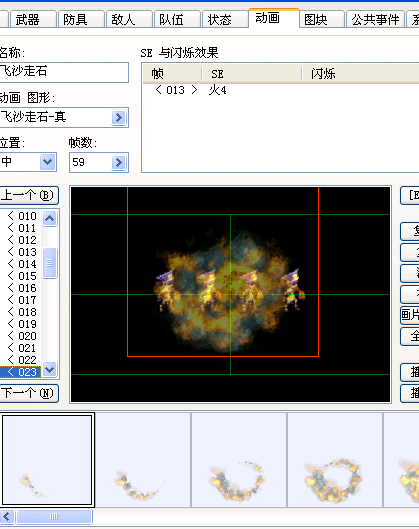Click the 帧 column header
The image size is (419, 529).
click(172, 73)
